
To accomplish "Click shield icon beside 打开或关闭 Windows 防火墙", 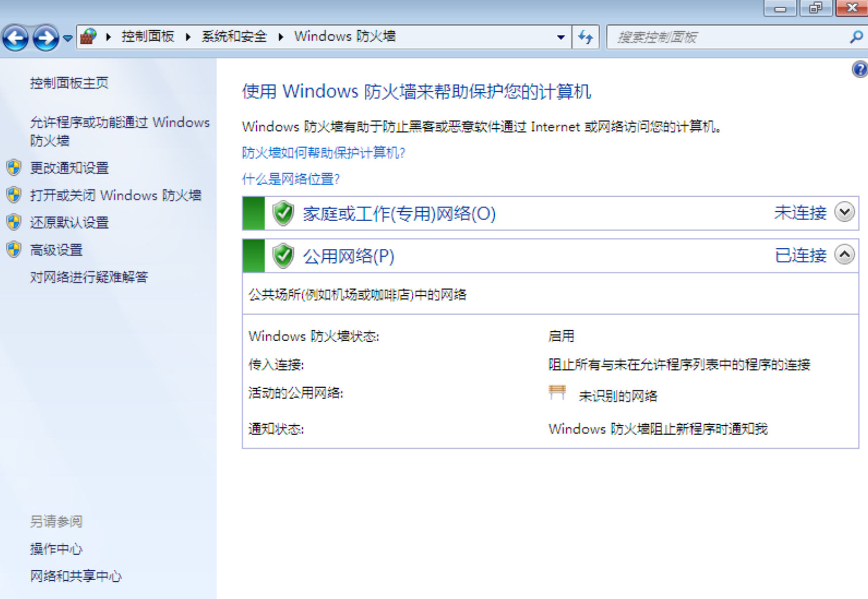I will pyautogui.click(x=14, y=195).
